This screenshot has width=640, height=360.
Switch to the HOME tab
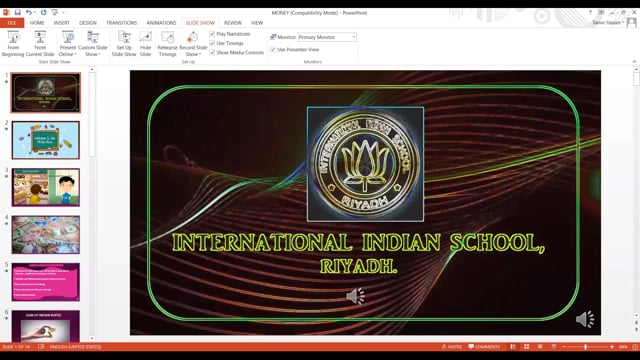[x=37, y=23]
